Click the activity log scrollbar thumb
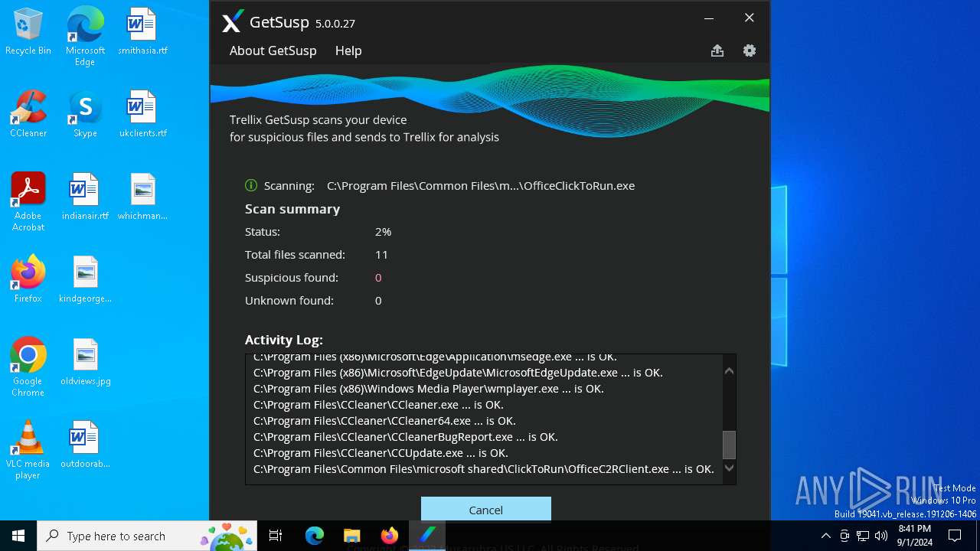This screenshot has width=980, height=551. point(729,445)
